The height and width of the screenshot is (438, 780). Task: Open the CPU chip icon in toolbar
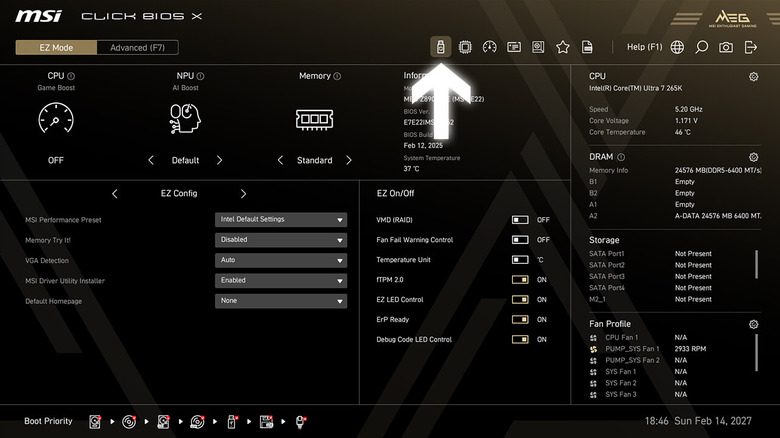click(465, 47)
